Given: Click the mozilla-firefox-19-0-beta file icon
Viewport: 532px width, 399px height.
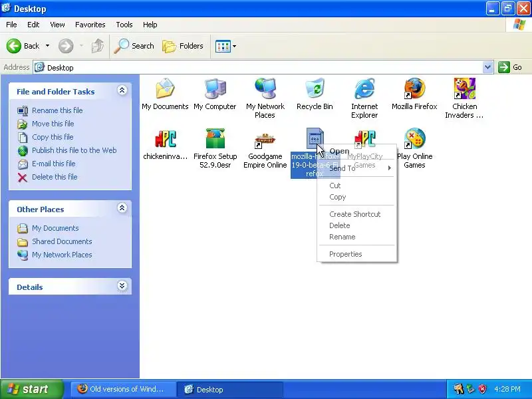Looking at the screenshot, I should 315,138.
